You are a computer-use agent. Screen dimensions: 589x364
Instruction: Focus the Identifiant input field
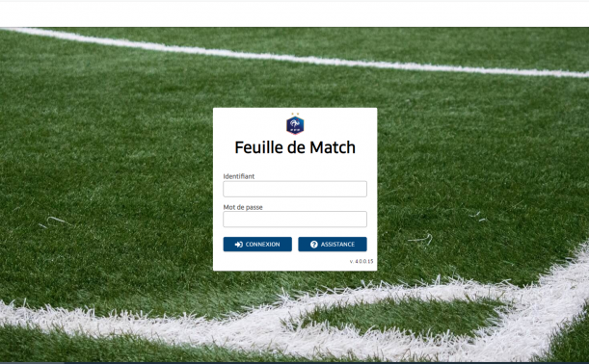[295, 189]
